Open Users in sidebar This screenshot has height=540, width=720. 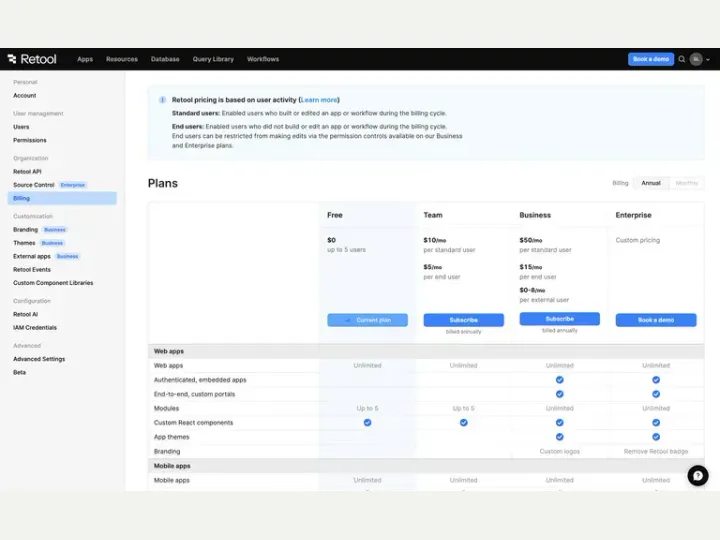(21, 127)
